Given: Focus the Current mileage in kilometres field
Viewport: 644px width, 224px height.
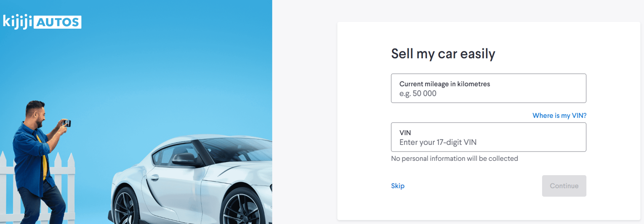Looking at the screenshot, I should pos(488,88).
